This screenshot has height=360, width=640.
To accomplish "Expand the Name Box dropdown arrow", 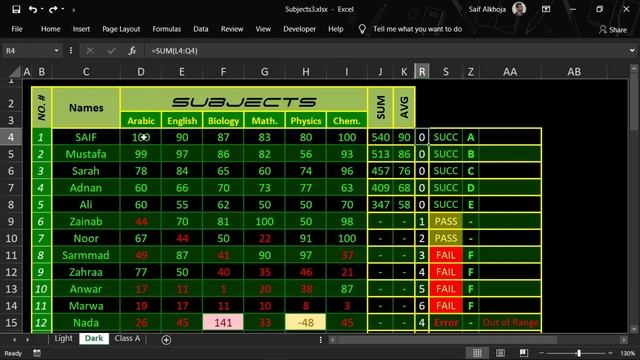I will tap(56, 51).
